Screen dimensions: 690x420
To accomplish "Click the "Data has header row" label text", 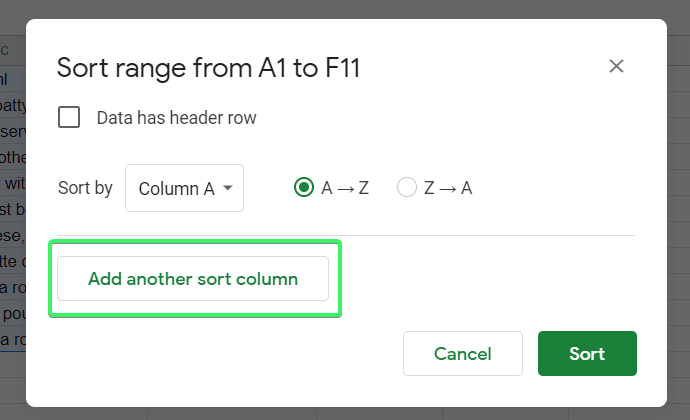I will click(176, 118).
